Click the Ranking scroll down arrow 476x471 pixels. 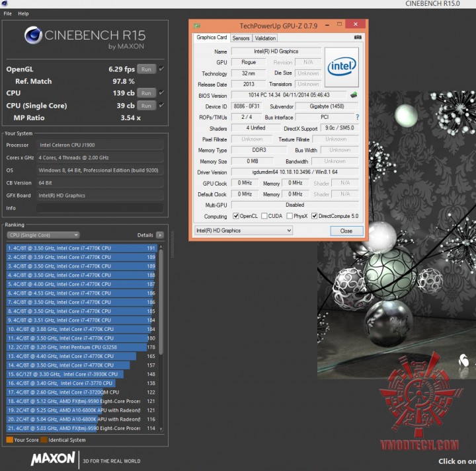[x=161, y=429]
